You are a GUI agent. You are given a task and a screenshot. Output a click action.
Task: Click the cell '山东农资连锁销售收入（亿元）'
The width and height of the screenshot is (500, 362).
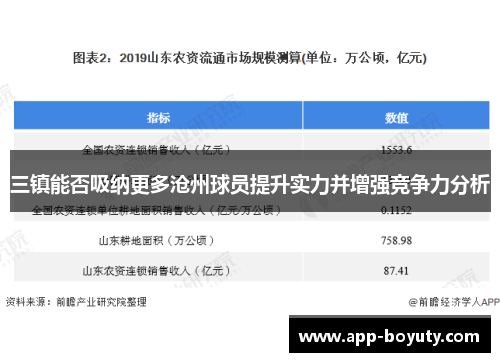tap(156, 271)
